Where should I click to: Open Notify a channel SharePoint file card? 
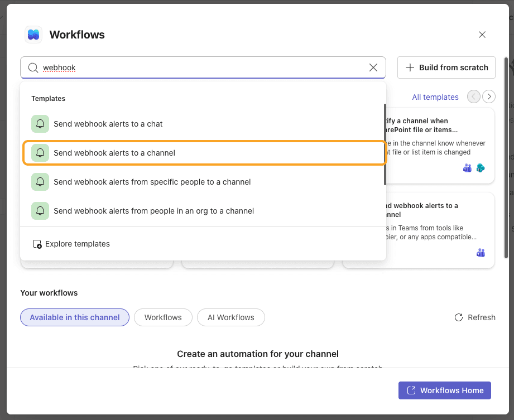click(440, 146)
